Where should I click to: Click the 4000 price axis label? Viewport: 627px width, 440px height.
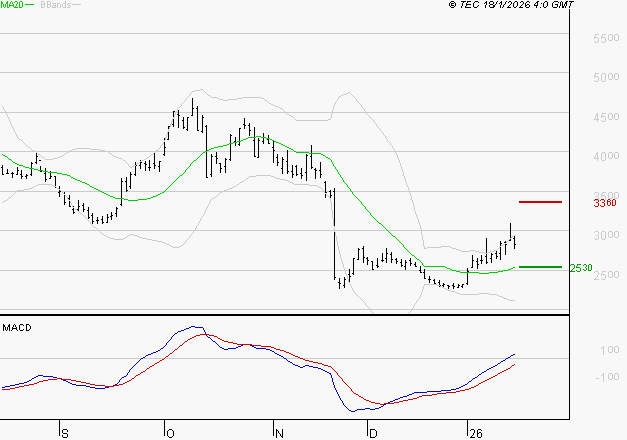point(606,156)
